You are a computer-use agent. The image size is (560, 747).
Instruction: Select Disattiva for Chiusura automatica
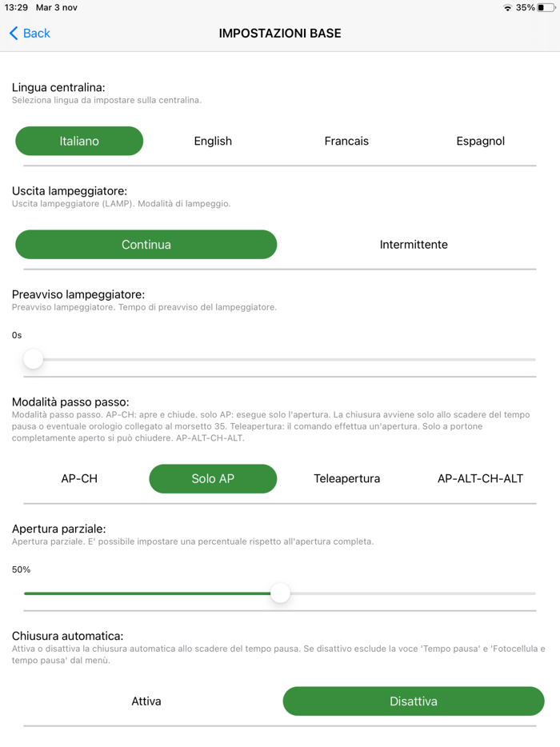(x=413, y=701)
